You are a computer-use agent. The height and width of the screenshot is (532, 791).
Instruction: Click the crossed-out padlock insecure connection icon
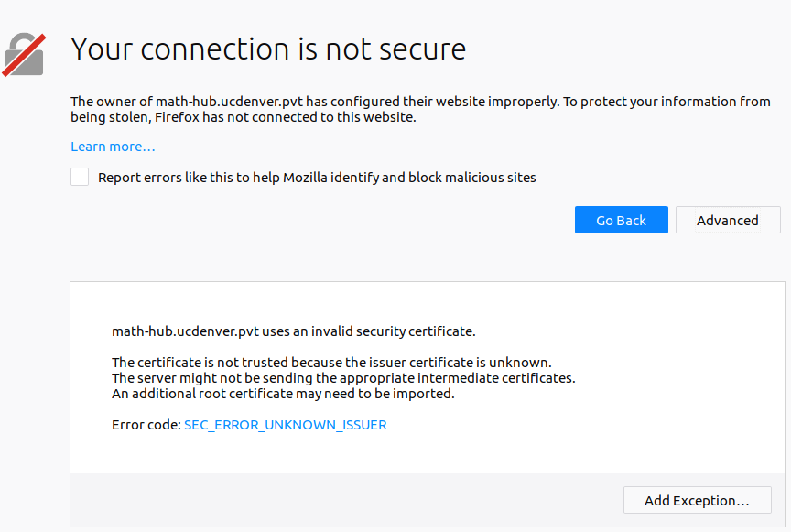click(25, 54)
